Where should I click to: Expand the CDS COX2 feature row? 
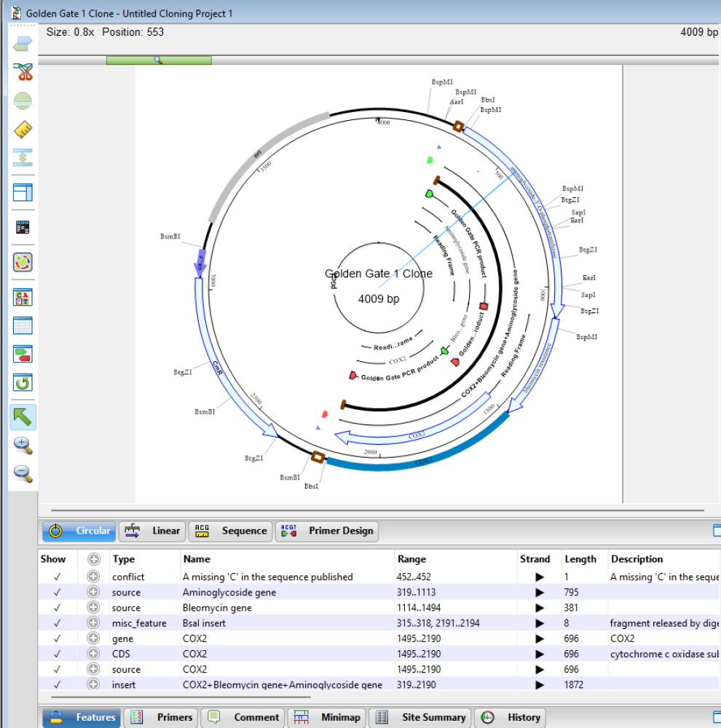pyautogui.click(x=93, y=654)
